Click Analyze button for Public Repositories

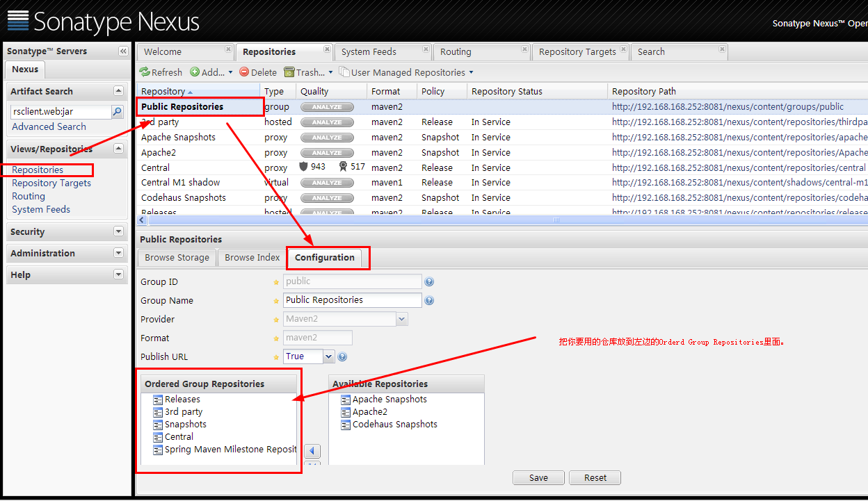coord(327,107)
